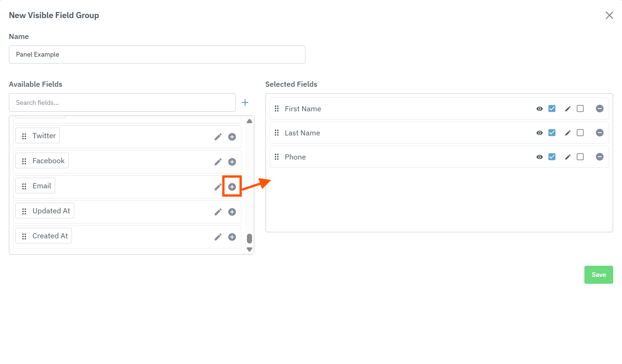Screen dimensions: 622x364
Task: Remove the Phone field with the minus icon
Action: click(x=600, y=157)
